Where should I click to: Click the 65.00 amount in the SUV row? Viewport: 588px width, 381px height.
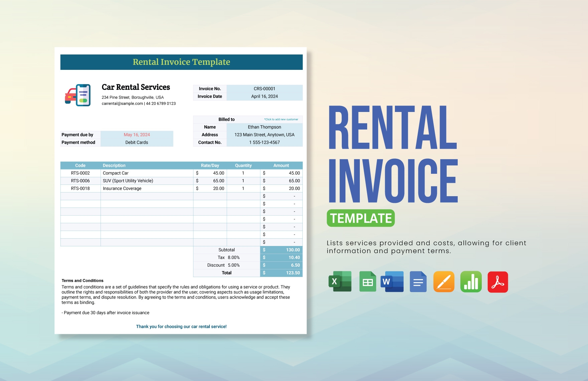[281, 181]
